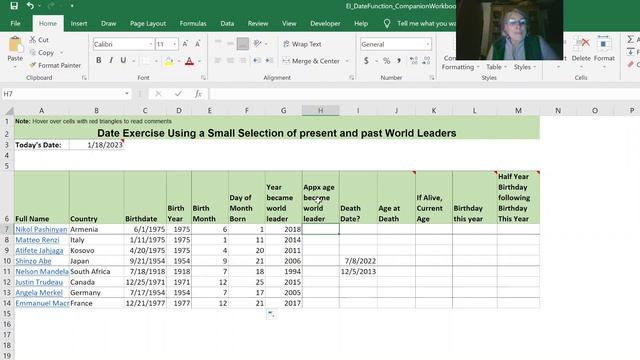
Task: Expand the Name Box dropdown arrow
Action: 127,94
